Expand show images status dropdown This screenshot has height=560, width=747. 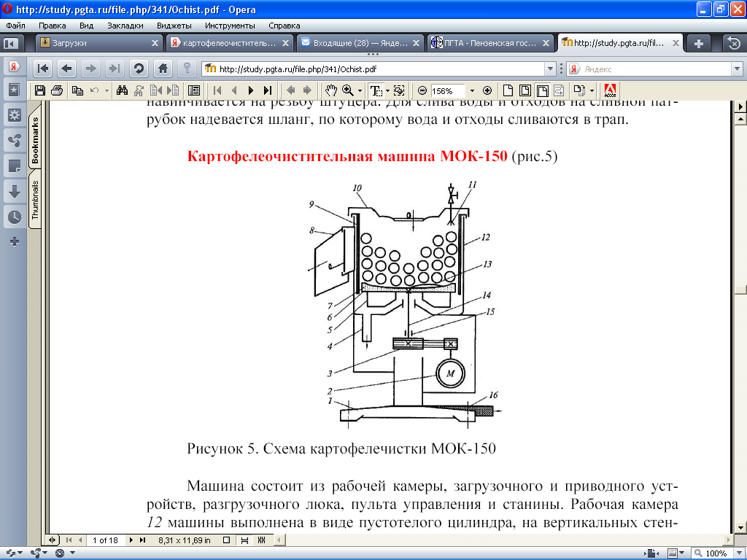pyautogui.click(x=682, y=553)
